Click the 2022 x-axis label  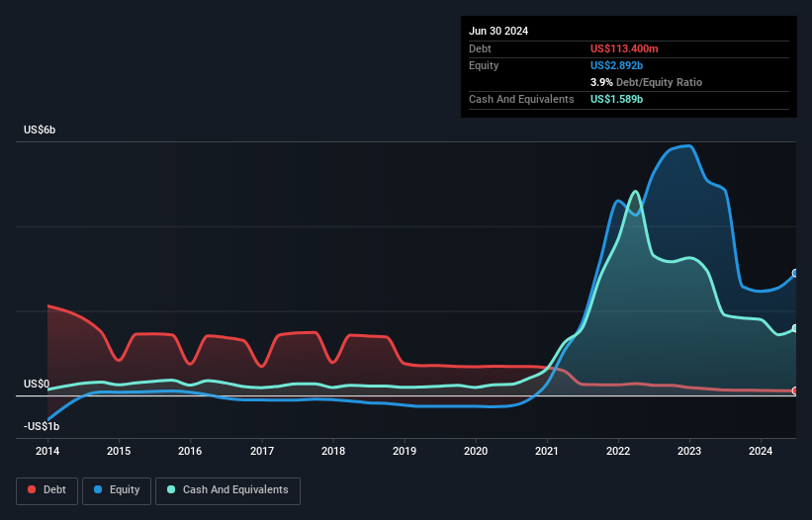click(x=618, y=451)
